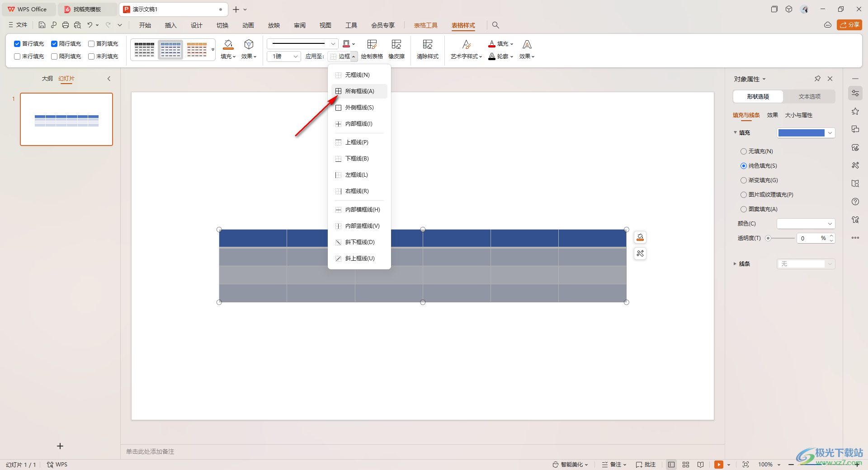Click 智能美化 in status bar
The height and width of the screenshot is (470, 868).
[x=570, y=465]
